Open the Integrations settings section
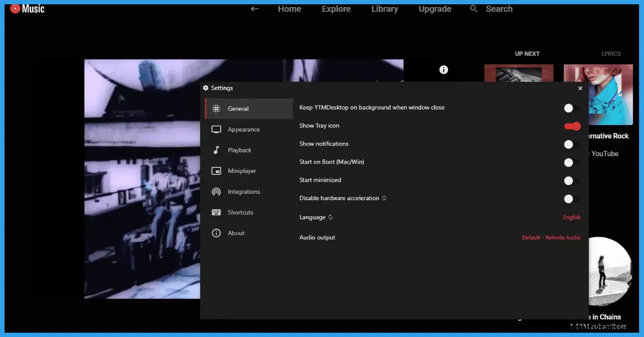The height and width of the screenshot is (337, 644). (249, 192)
